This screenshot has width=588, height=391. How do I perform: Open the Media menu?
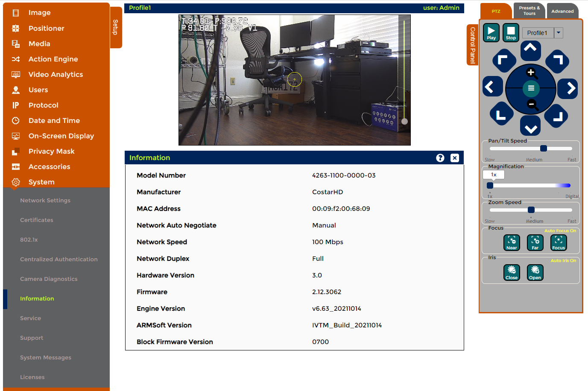click(x=39, y=44)
